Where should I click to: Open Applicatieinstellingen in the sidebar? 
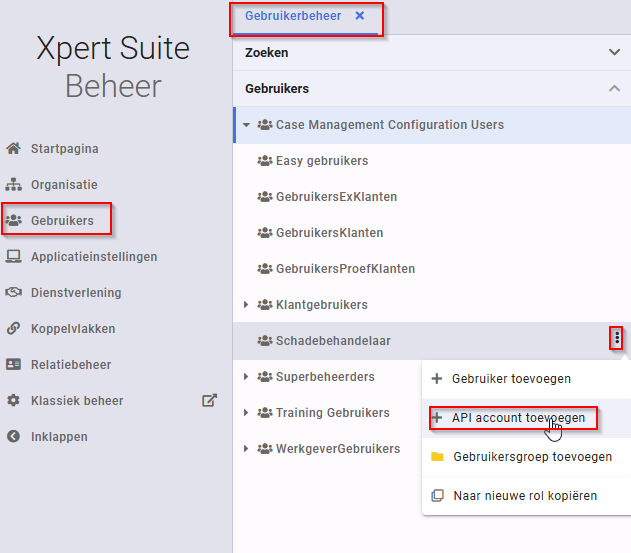[94, 256]
